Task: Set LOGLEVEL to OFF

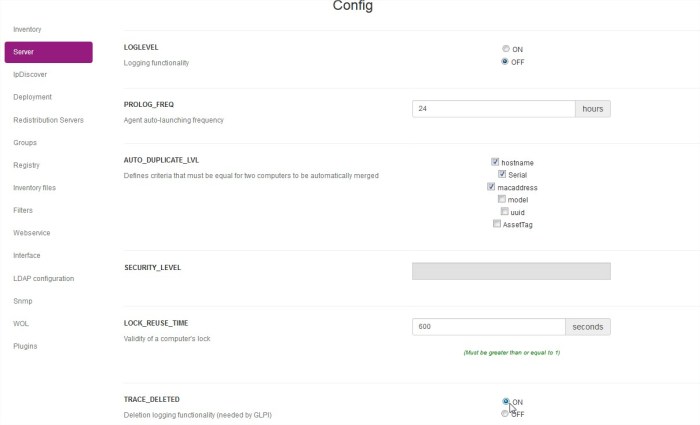Action: [x=506, y=61]
